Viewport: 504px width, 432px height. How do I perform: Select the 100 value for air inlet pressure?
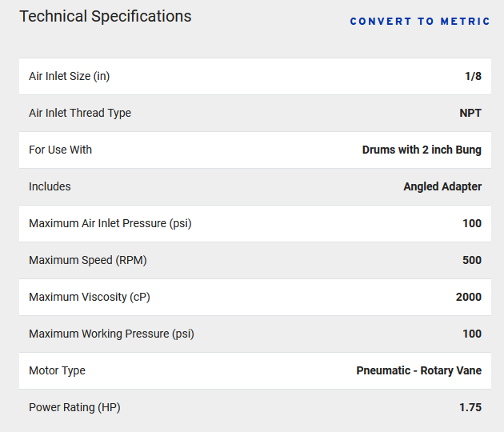472,223
